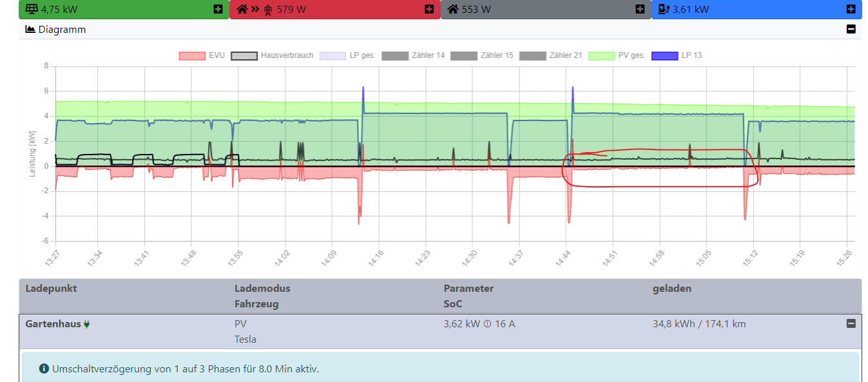Click the phase icon between 3,62 kW and 16 A
This screenshot has height=382, width=868.
[x=488, y=324]
